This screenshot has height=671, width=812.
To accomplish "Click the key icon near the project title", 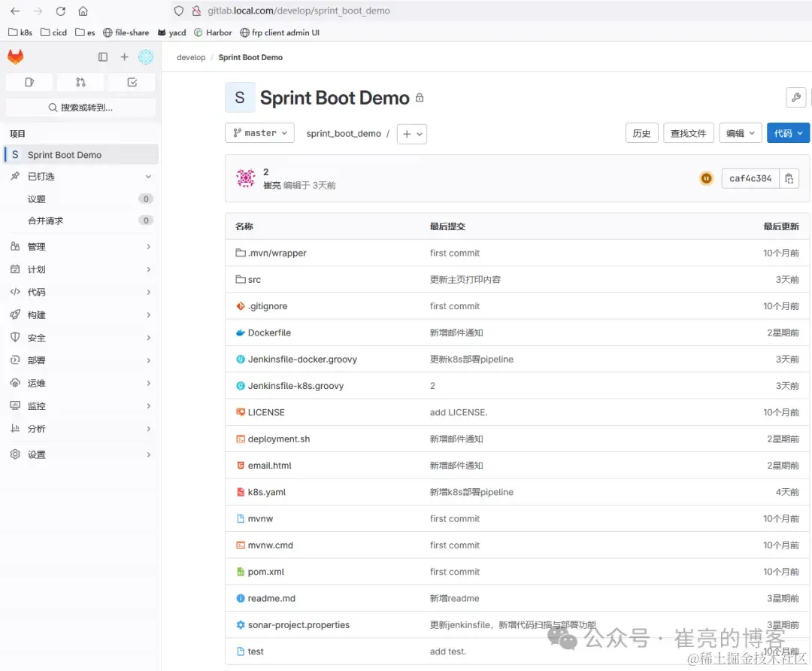I will click(x=796, y=98).
